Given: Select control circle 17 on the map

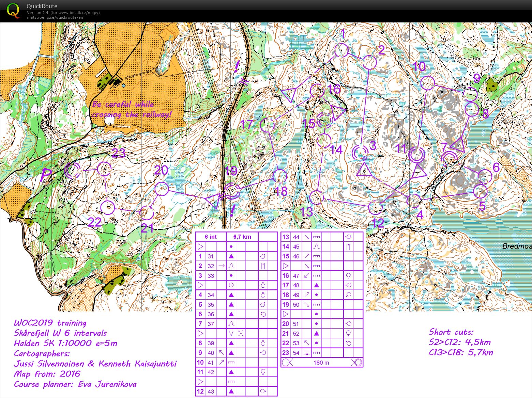Looking at the screenshot, I should [x=267, y=125].
